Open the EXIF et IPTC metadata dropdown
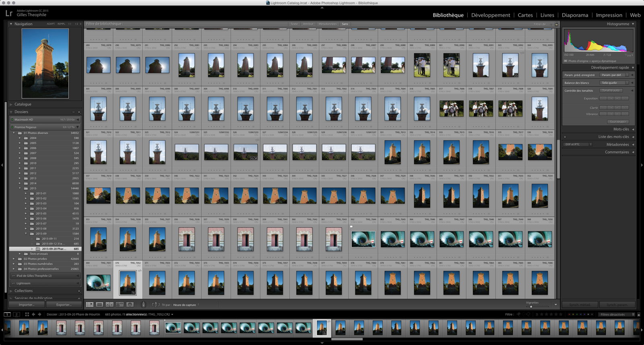This screenshot has width=644, height=345. coord(578,144)
